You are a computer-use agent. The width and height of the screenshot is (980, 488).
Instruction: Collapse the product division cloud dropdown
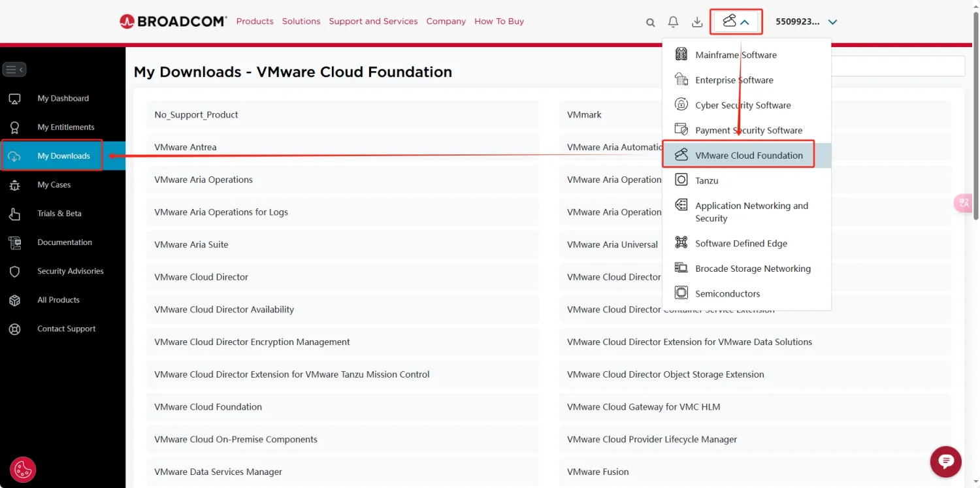pyautogui.click(x=736, y=22)
